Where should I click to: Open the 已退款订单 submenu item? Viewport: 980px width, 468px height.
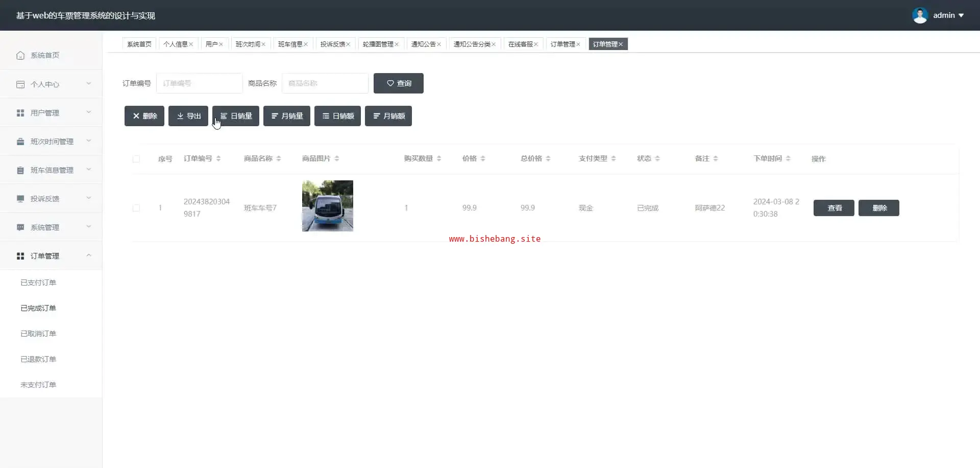coord(38,359)
